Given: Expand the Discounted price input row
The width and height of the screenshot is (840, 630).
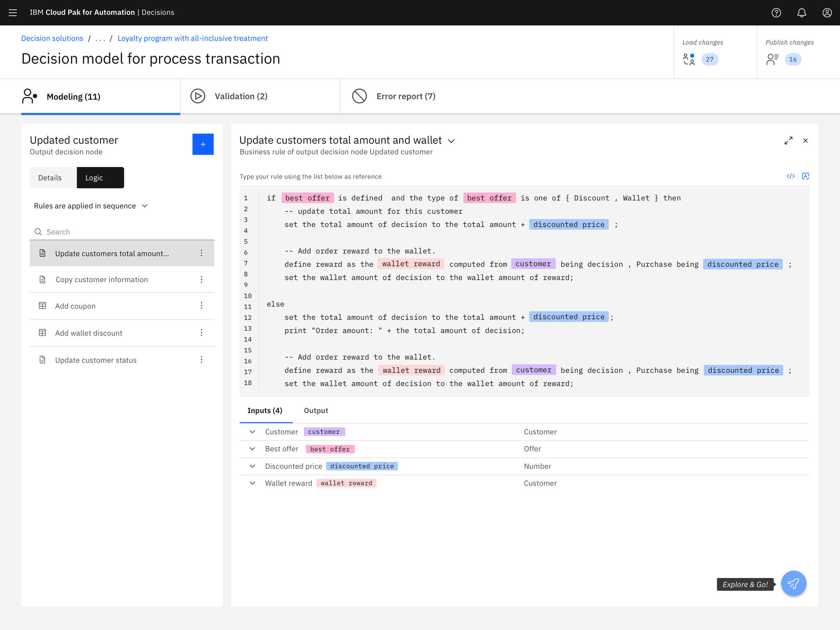Looking at the screenshot, I should pyautogui.click(x=252, y=466).
